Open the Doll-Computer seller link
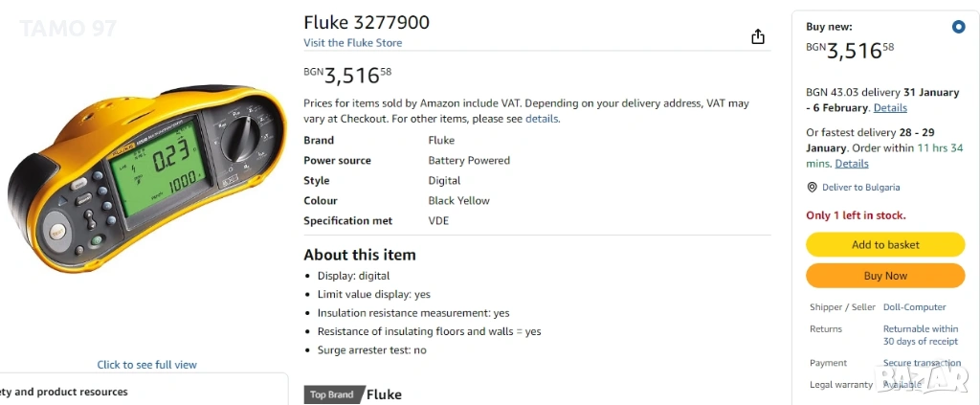 pos(914,307)
